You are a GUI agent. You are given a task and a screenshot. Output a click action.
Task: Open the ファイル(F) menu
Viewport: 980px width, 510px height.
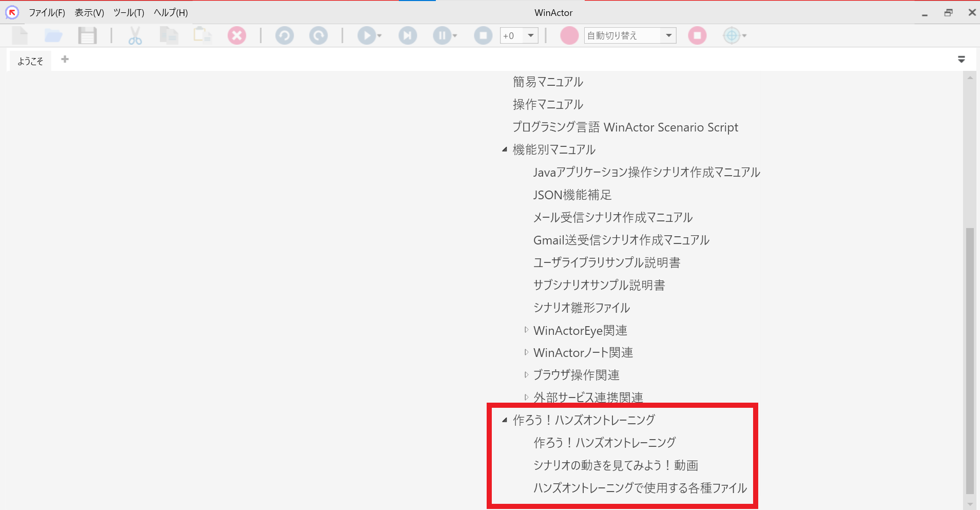point(47,12)
